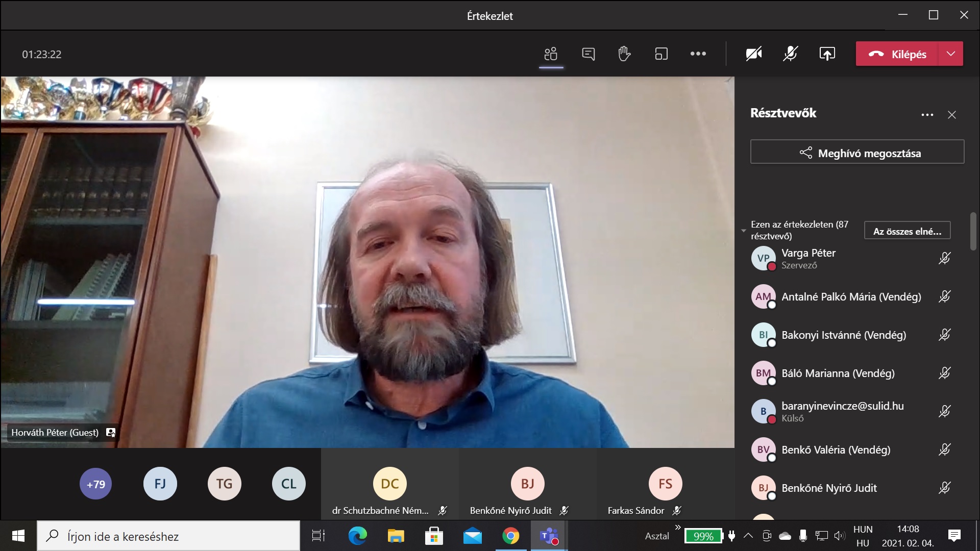This screenshot has height=551, width=980.
Task: Select Antalné Palkó Mária participant entry
Action: click(x=851, y=296)
